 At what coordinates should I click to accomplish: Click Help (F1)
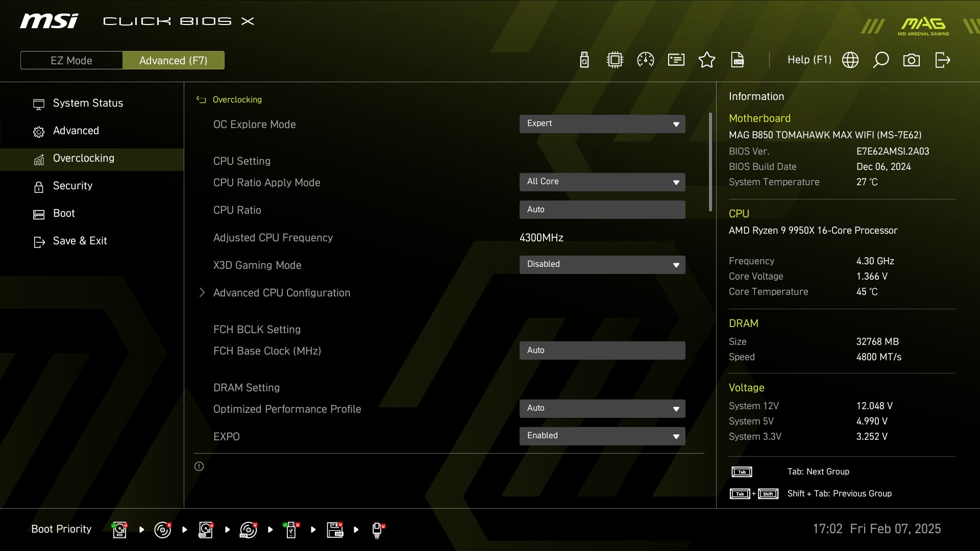pos(809,60)
